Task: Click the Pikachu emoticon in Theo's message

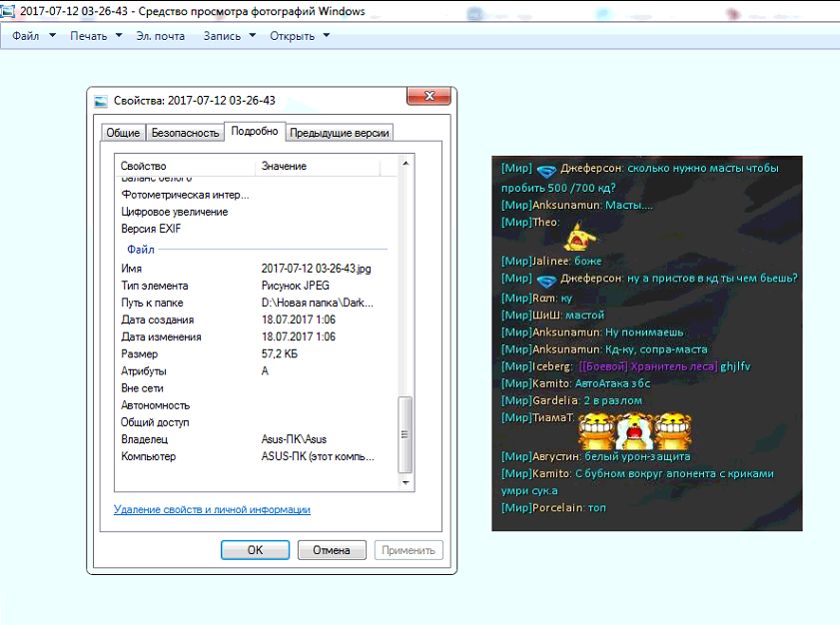Action: (x=578, y=238)
